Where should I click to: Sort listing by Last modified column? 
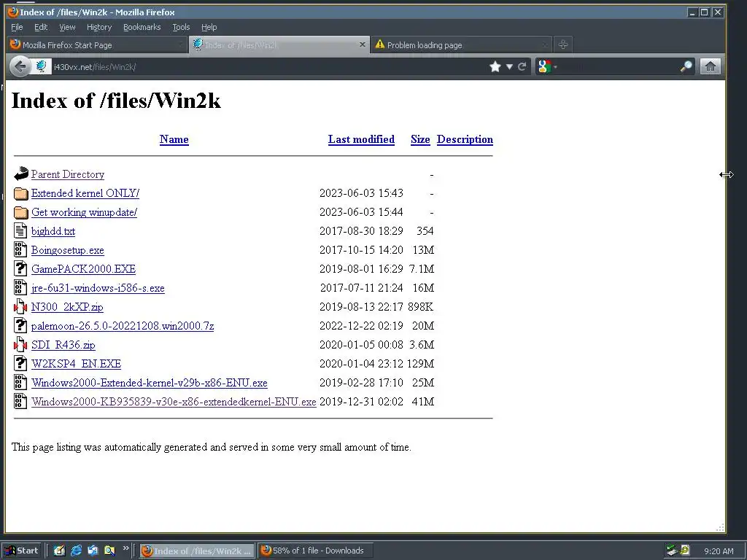(x=361, y=139)
